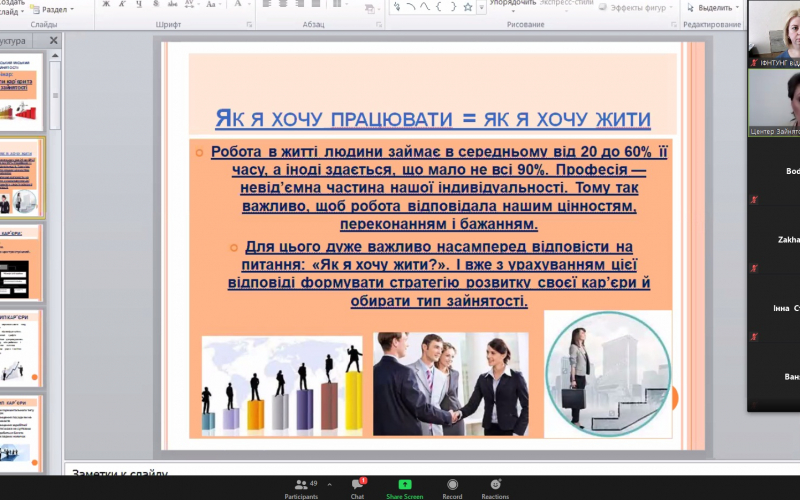Open the Рисование dialog launcher
The width and height of the screenshot is (800, 500).
pyautogui.click(x=674, y=24)
